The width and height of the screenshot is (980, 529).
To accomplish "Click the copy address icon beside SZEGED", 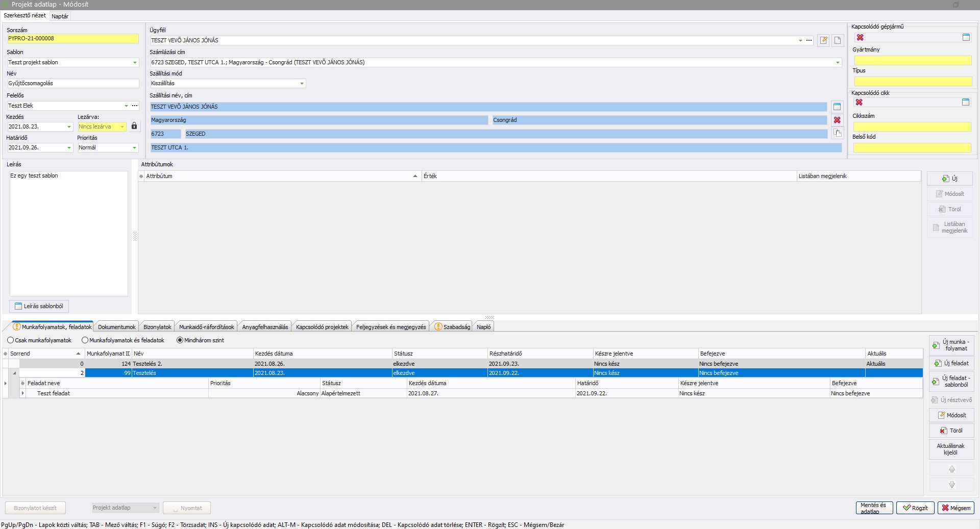I will pyautogui.click(x=837, y=134).
